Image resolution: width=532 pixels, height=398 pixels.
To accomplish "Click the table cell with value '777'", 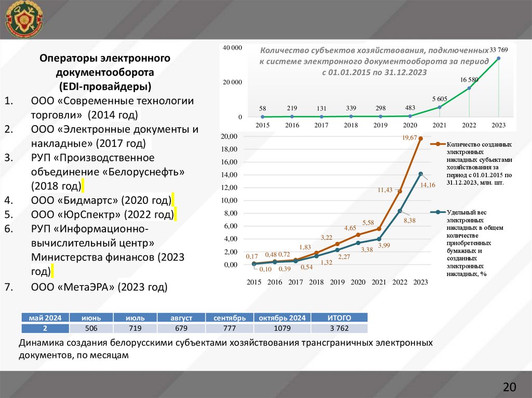I will tap(230, 328).
